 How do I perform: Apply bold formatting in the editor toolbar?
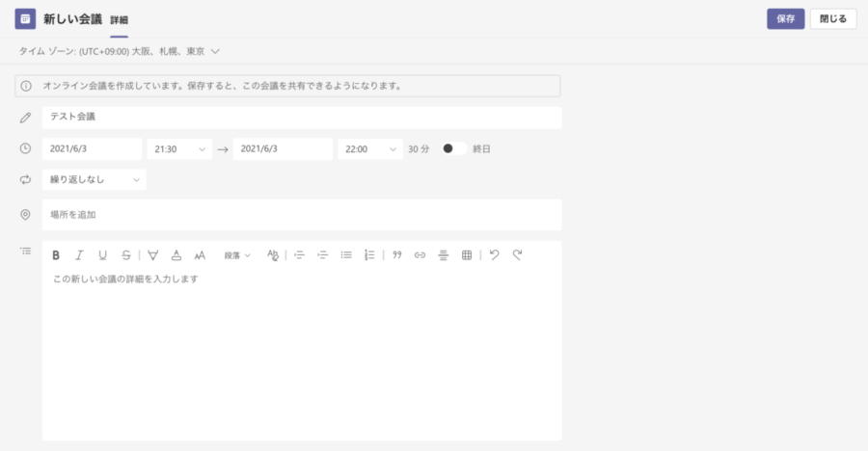pyautogui.click(x=56, y=255)
